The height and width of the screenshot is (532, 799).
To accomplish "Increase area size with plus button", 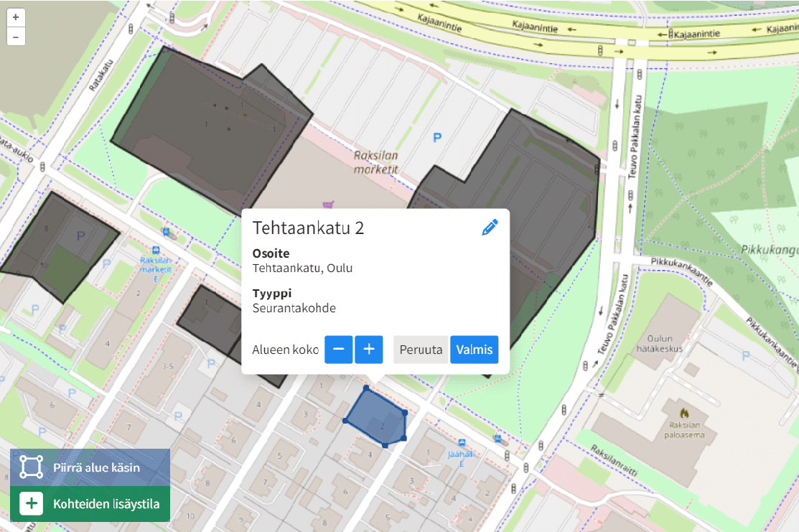I will pos(369,350).
